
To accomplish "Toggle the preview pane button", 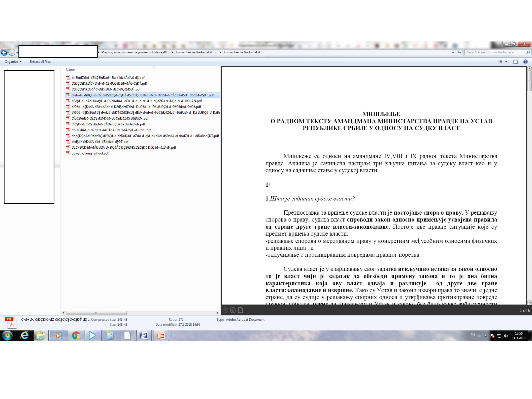I will coord(515,62).
